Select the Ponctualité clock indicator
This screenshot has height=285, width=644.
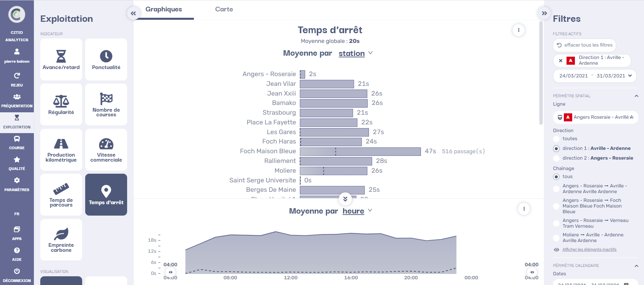click(106, 59)
